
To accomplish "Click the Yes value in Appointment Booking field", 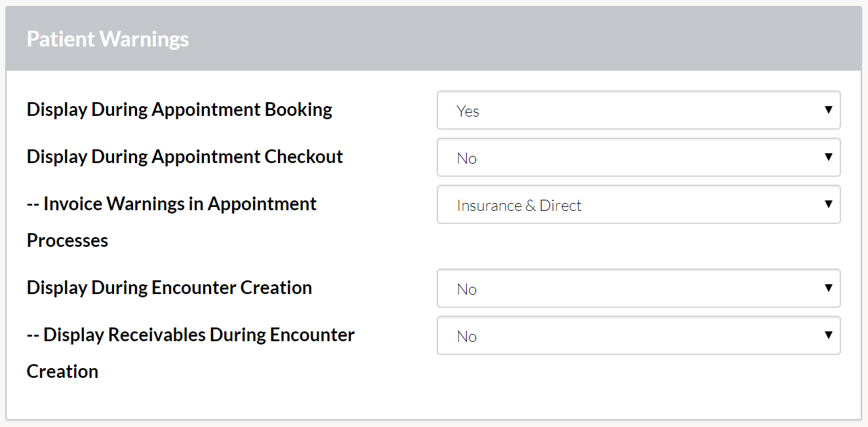I will (x=468, y=111).
